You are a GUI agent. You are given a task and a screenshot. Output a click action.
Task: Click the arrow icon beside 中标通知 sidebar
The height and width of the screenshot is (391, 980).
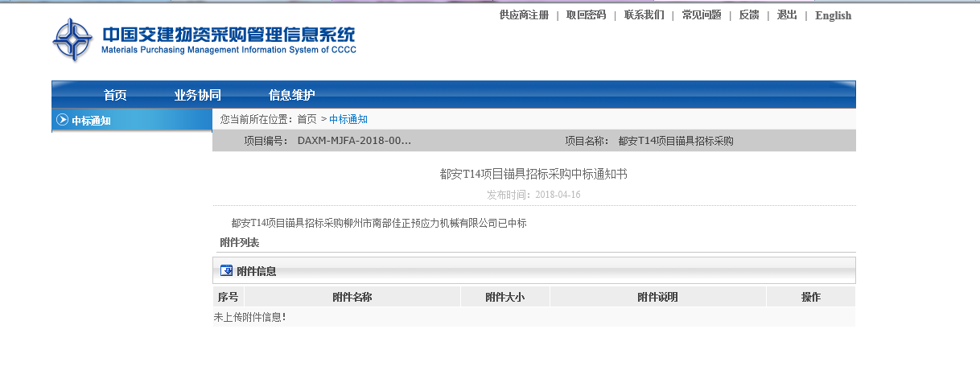[x=62, y=120]
